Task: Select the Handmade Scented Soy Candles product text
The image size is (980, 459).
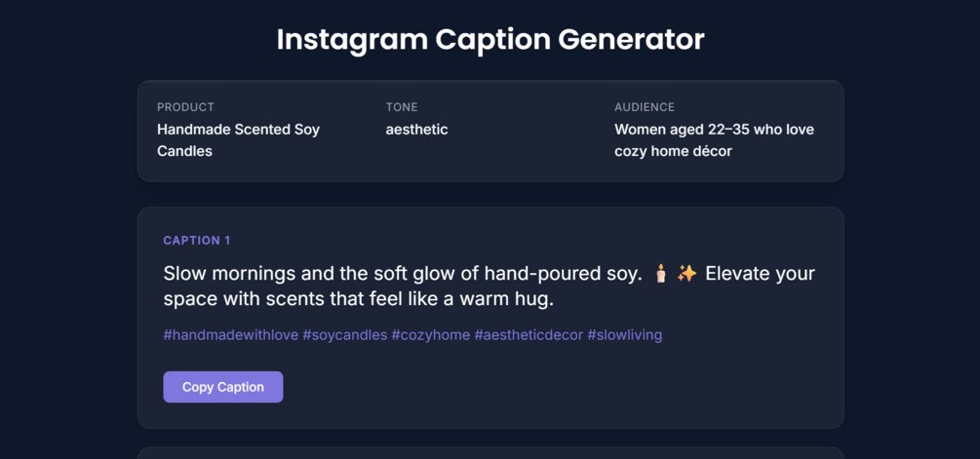Action: pos(238,140)
